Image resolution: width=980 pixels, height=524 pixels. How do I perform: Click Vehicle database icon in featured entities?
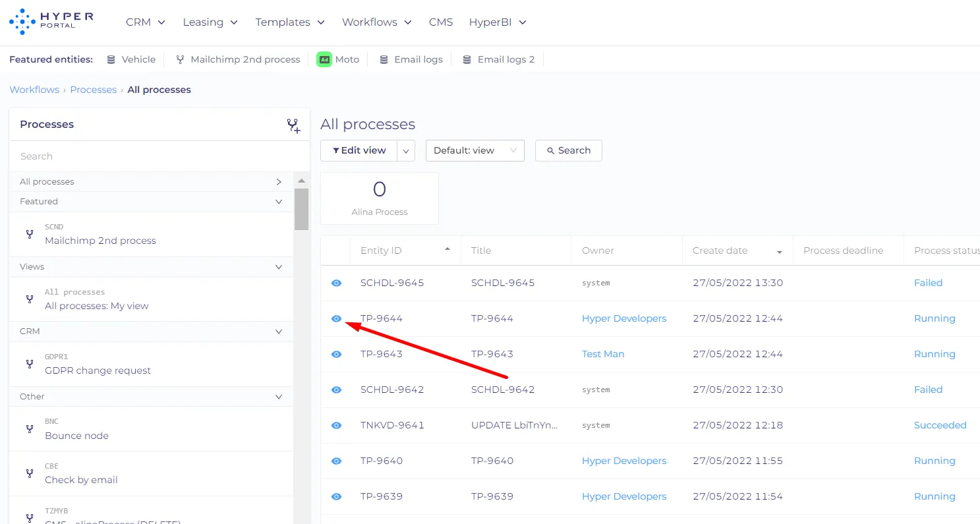coord(111,59)
